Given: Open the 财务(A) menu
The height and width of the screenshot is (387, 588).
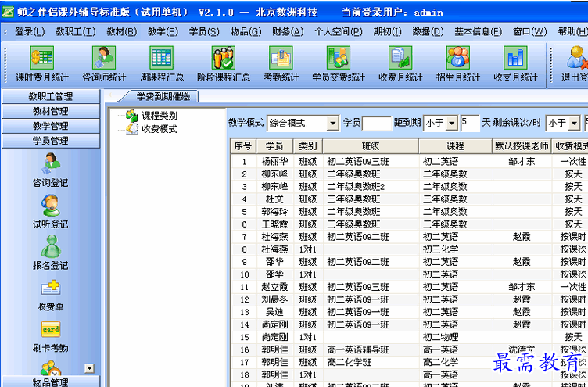Looking at the screenshot, I should tap(287, 31).
